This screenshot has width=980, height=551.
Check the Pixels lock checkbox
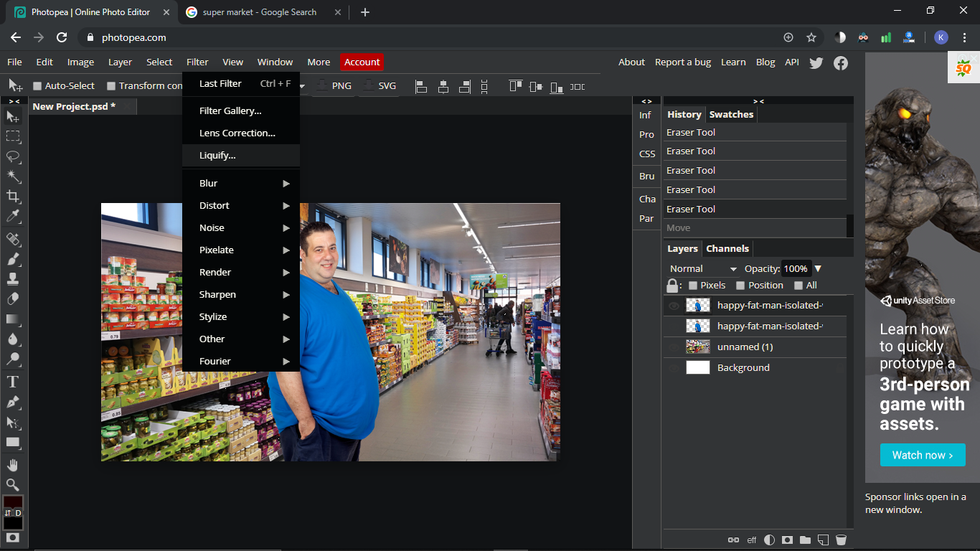coord(693,286)
